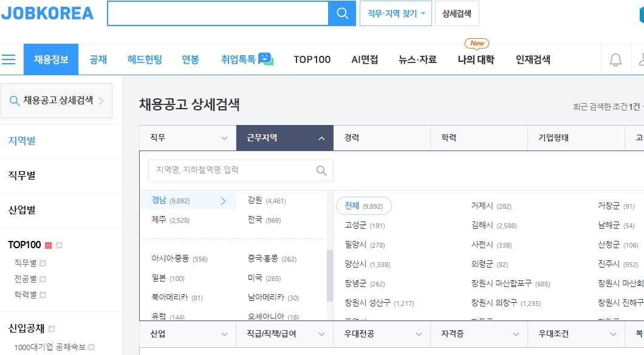Image resolution: width=644 pixels, height=355 pixels.
Task: Click new-window icon next to 전공별
Action: click(x=43, y=279)
